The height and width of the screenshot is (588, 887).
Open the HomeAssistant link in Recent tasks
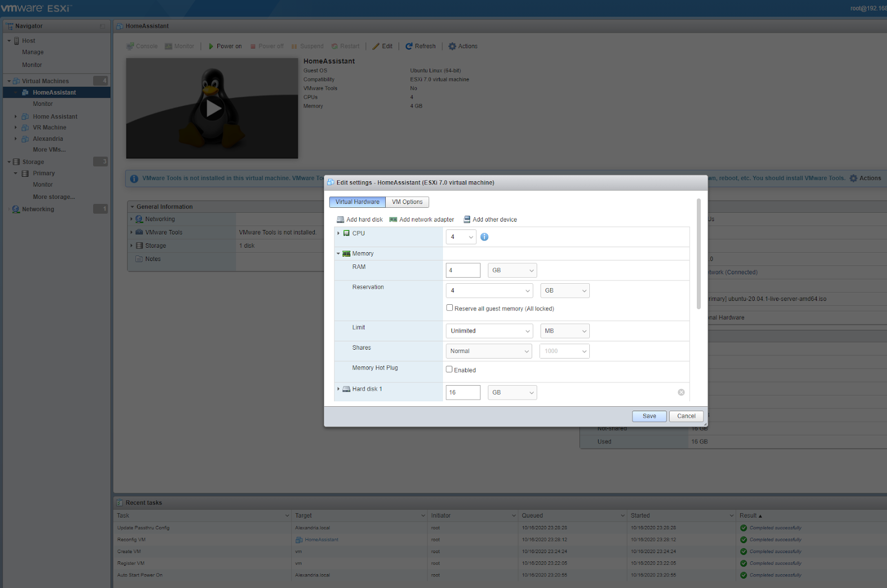[x=322, y=540]
